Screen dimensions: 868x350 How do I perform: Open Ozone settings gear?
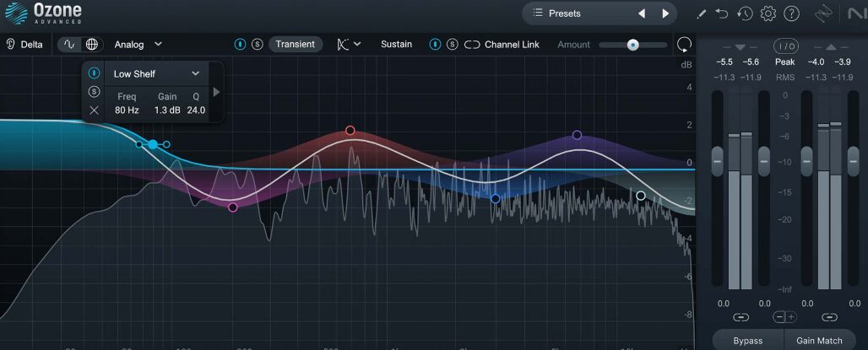(768, 13)
